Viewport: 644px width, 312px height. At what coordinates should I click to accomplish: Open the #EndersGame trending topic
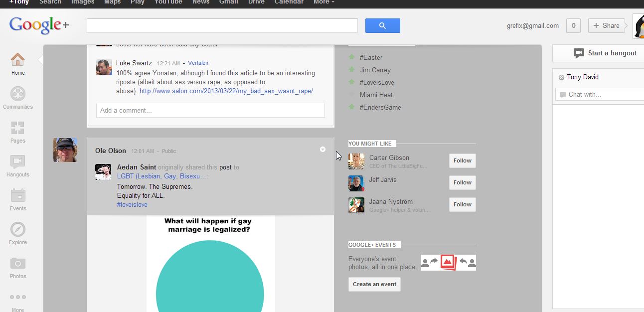pyautogui.click(x=380, y=107)
